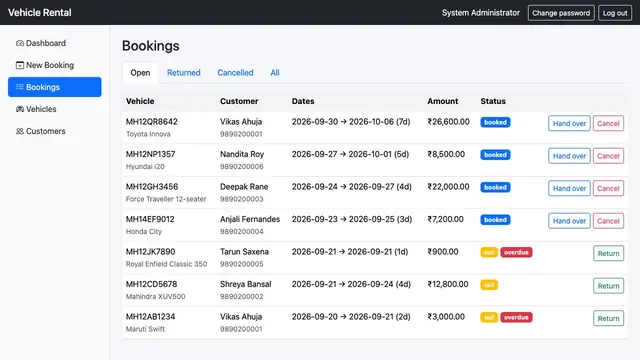
Task: Show the All bookings tab
Action: [x=275, y=73]
